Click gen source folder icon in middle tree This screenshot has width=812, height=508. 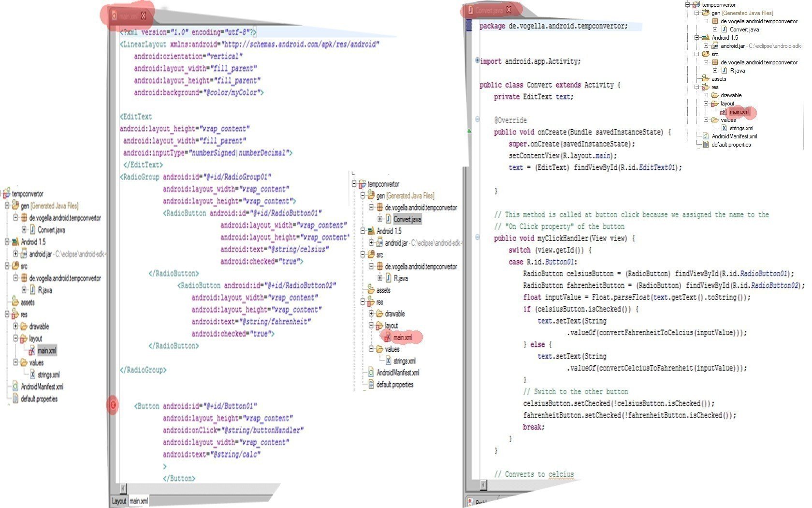(371, 195)
